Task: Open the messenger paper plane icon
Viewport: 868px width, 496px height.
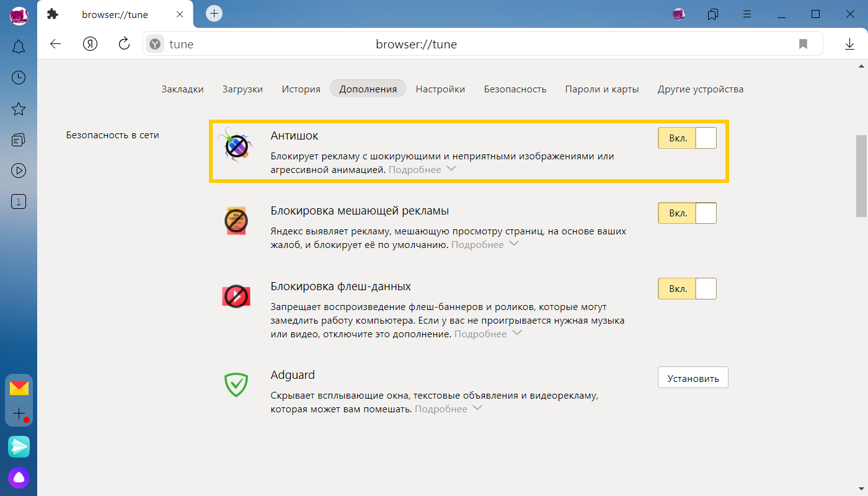Action: pyautogui.click(x=19, y=446)
